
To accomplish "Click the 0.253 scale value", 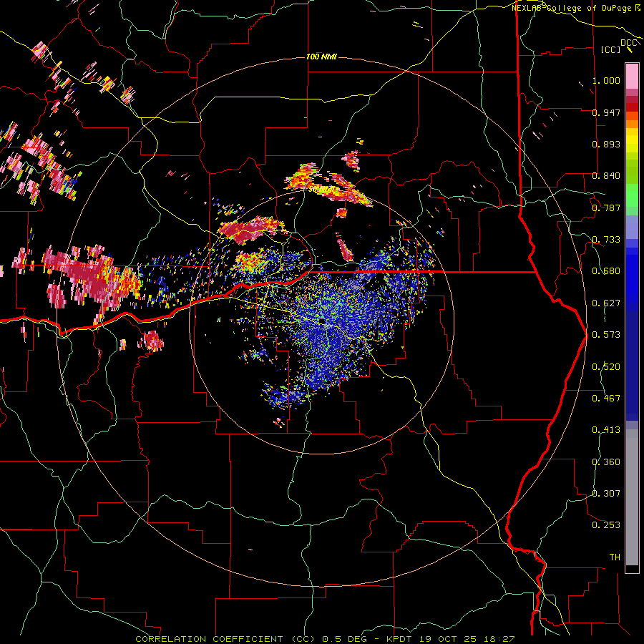I will [606, 525].
